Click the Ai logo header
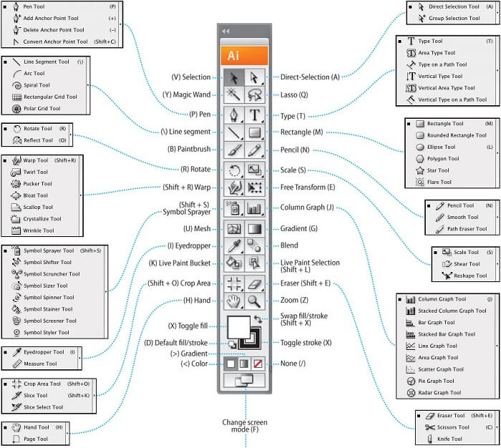The width and height of the screenshot is (501, 448). [x=244, y=56]
